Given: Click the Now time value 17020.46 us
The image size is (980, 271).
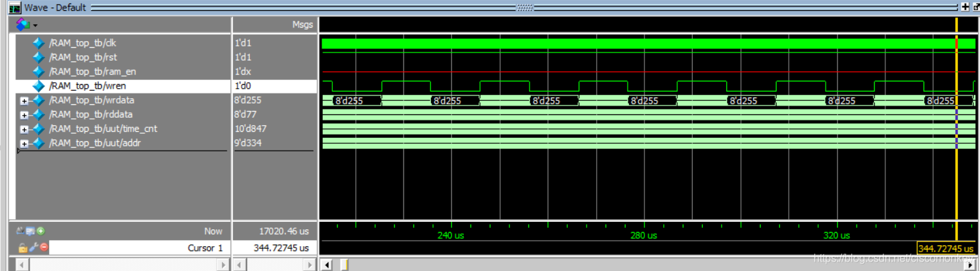Looking at the screenshot, I should pyautogui.click(x=284, y=231).
